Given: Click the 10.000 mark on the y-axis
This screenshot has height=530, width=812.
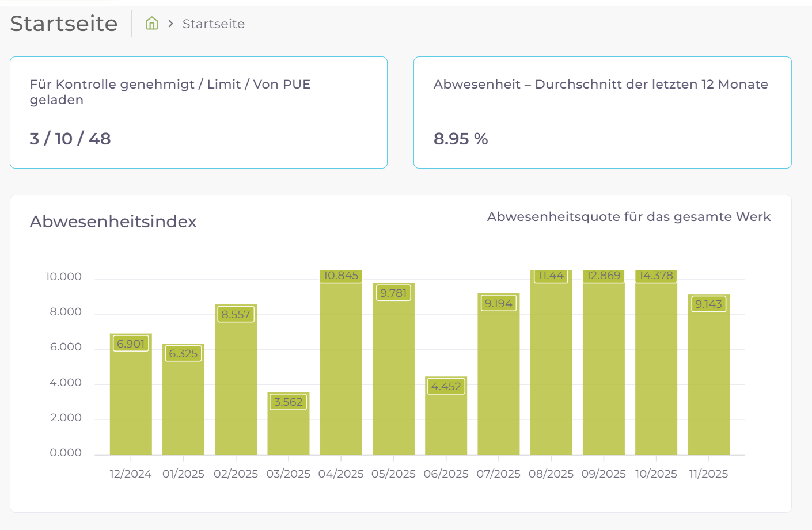Looking at the screenshot, I should 63,276.
